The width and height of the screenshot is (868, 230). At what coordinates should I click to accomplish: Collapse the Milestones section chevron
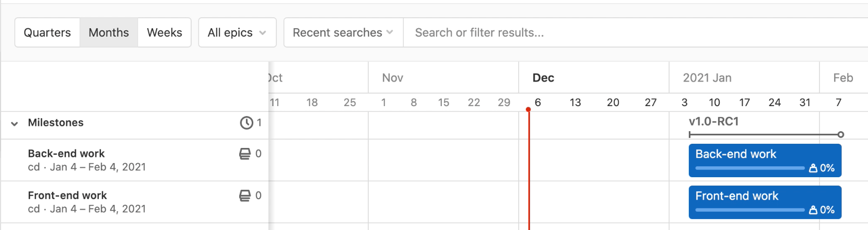[15, 123]
